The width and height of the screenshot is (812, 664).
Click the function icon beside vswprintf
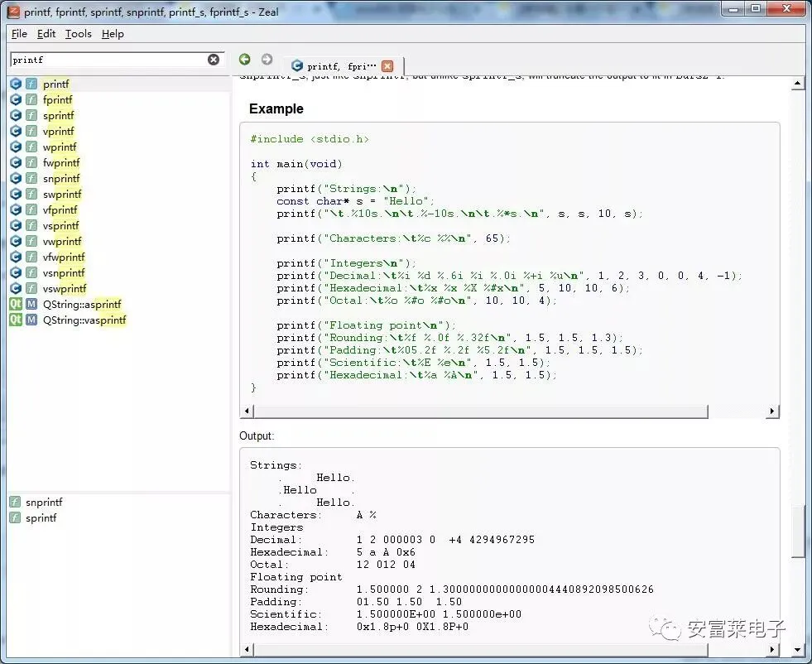tap(31, 288)
